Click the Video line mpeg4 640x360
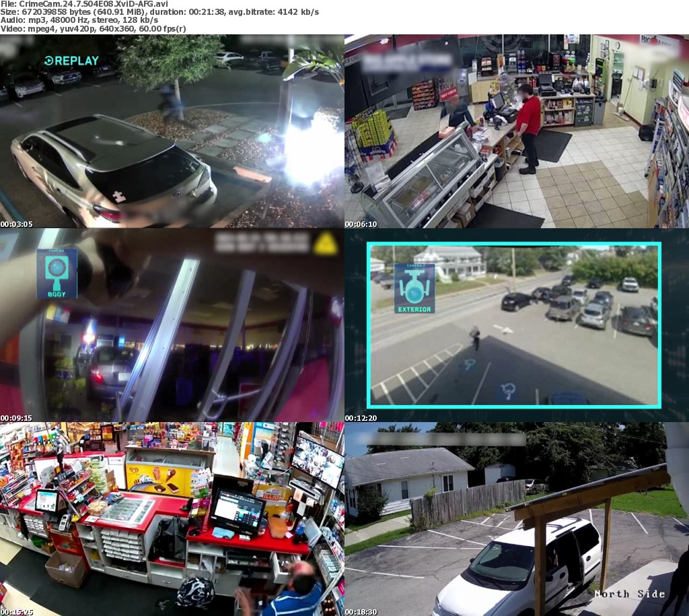This screenshot has width=689, height=616. tap(93, 28)
